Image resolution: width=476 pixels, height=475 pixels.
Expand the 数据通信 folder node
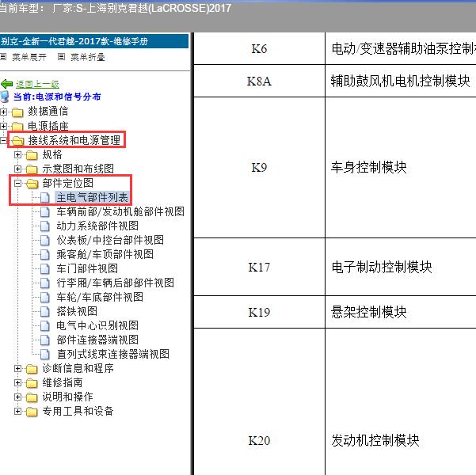pos(3,112)
